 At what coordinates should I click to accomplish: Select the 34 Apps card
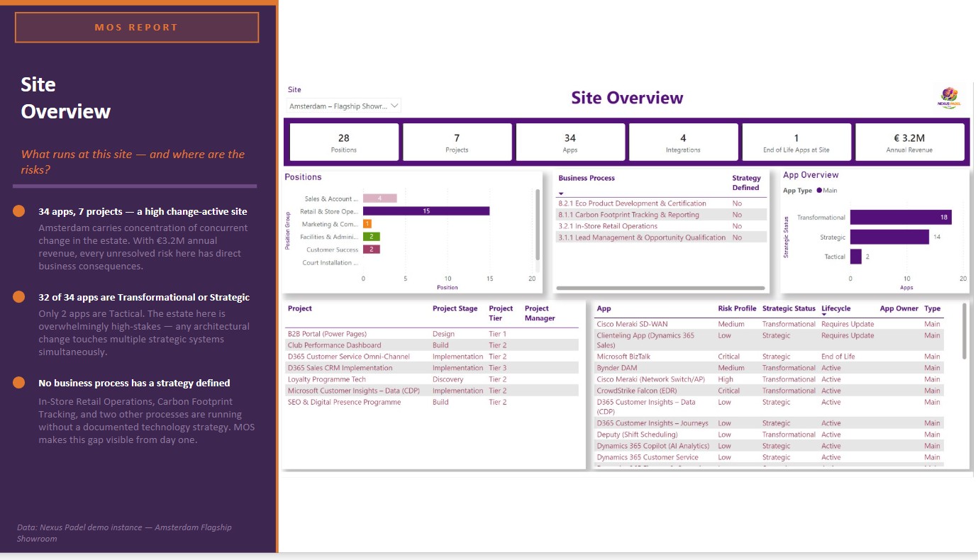point(570,142)
